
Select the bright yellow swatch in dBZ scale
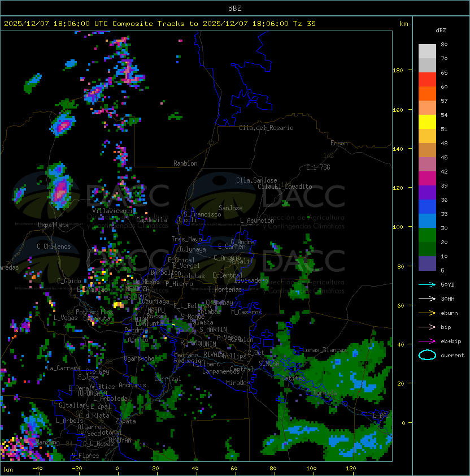click(427, 122)
